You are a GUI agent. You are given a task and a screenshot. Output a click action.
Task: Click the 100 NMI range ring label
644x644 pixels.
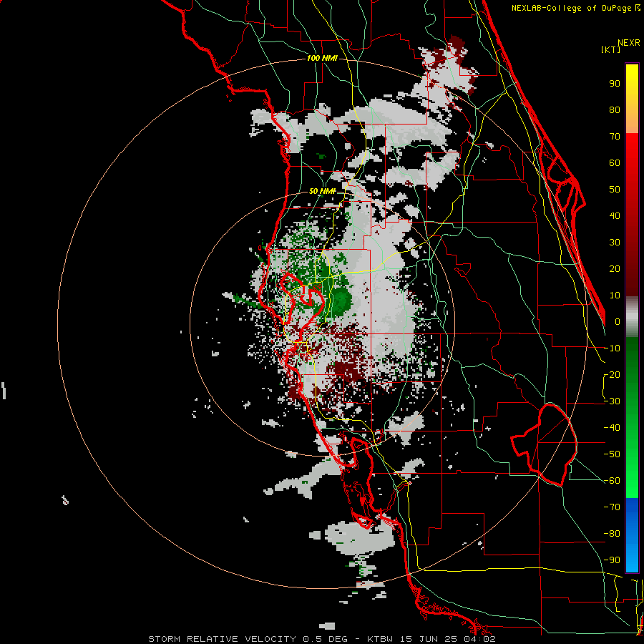pyautogui.click(x=322, y=59)
